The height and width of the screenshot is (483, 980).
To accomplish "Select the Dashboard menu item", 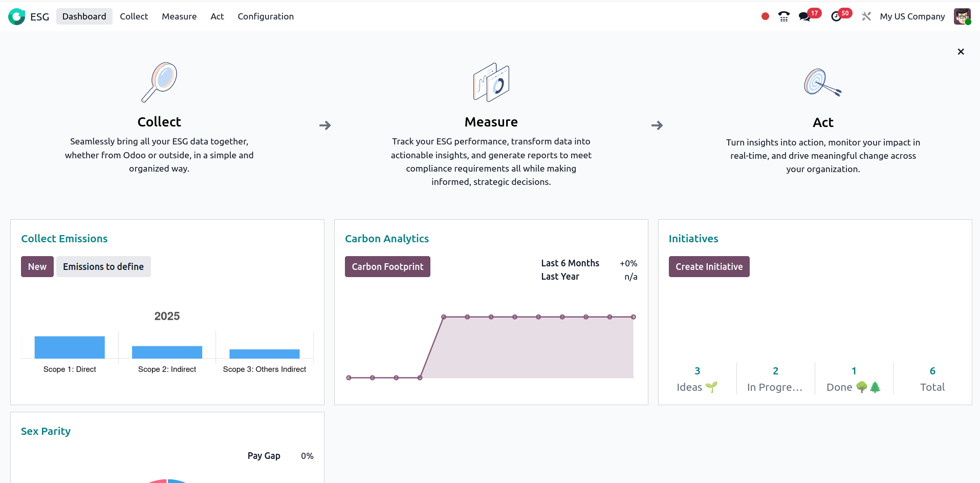I will (84, 16).
